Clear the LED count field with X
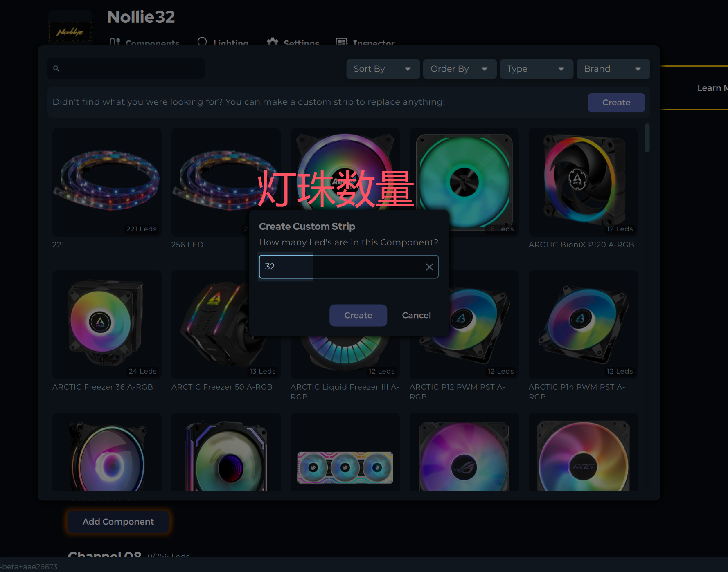This screenshot has height=572, width=728. click(x=429, y=267)
